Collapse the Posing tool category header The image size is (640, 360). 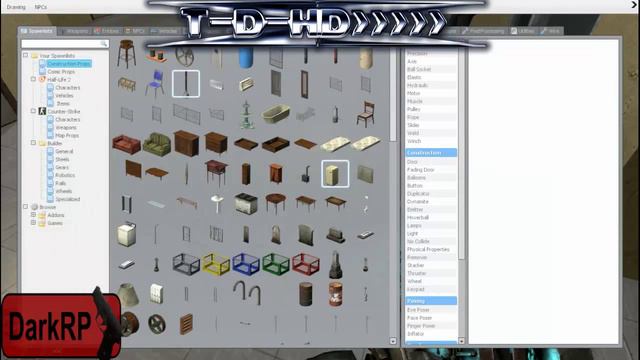431,301
